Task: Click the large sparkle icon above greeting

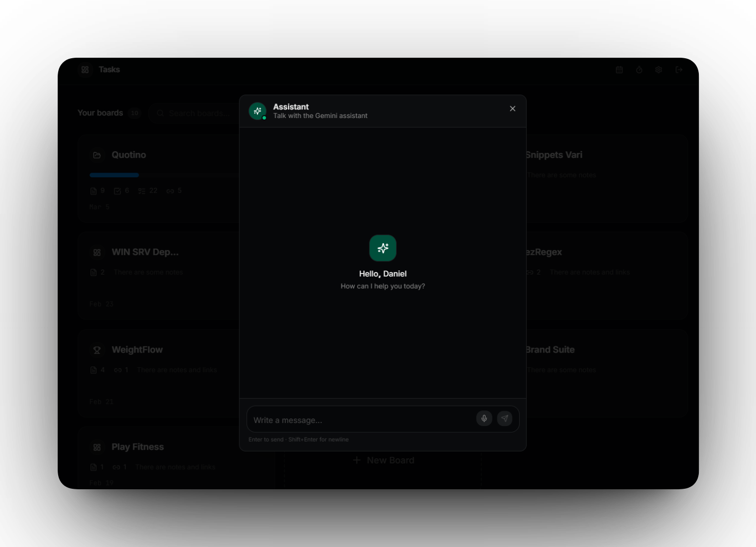Action: coord(383,248)
